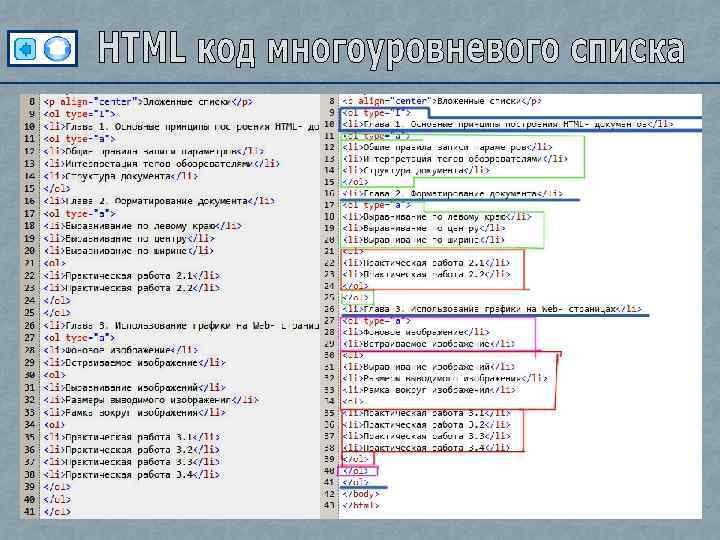Select line 9 '<ol type="I">' in white panel

(x=377, y=112)
